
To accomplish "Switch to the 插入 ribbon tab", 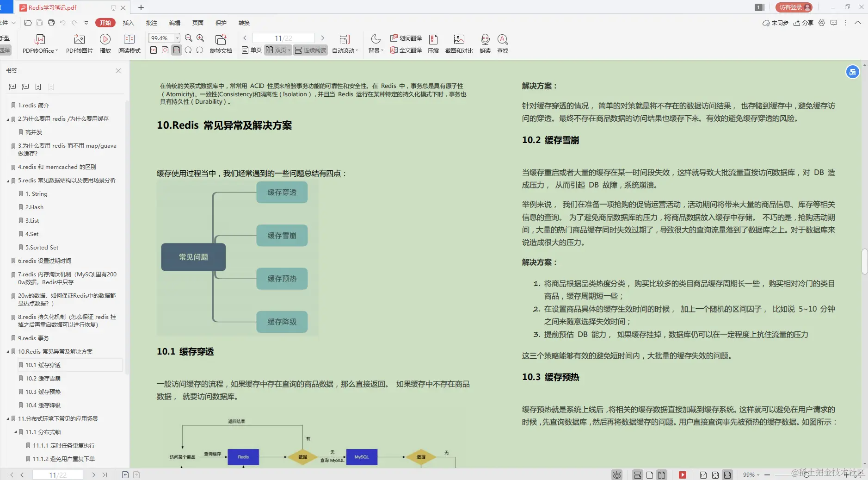I will coord(129,23).
